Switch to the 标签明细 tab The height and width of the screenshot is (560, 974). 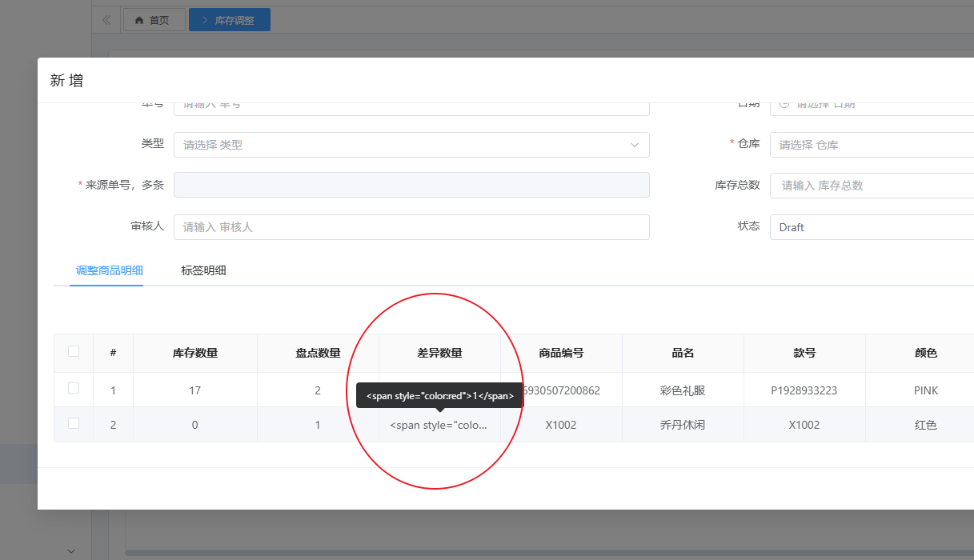click(203, 270)
